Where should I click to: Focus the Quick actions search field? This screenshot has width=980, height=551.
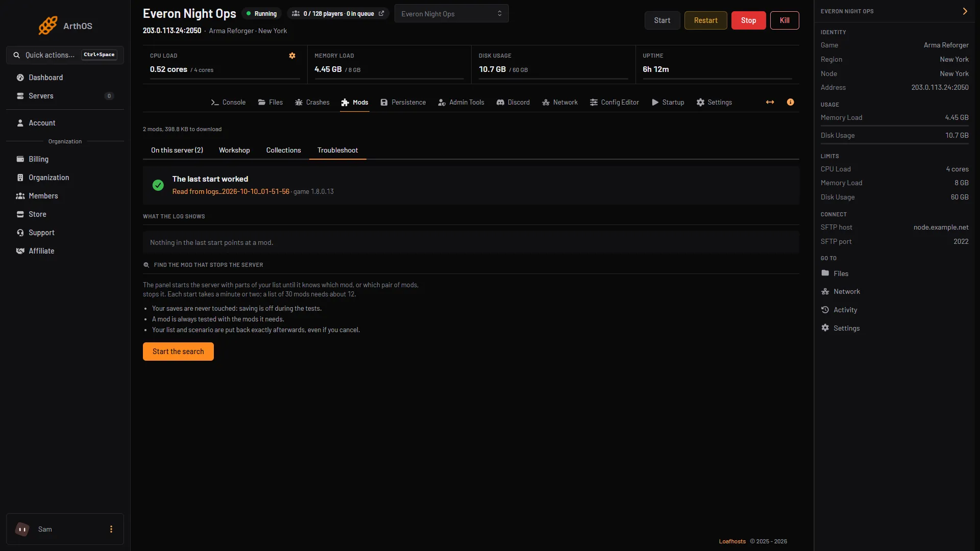(65, 55)
